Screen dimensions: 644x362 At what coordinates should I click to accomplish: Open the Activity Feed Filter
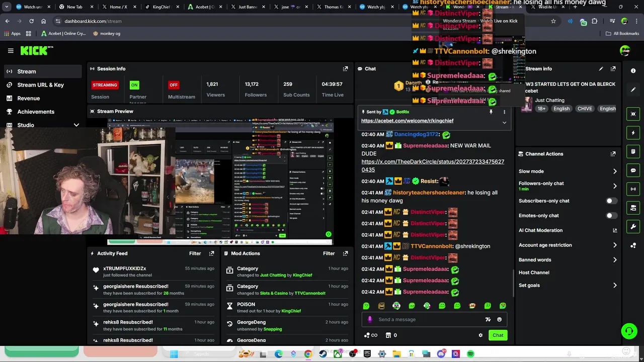[x=195, y=253]
